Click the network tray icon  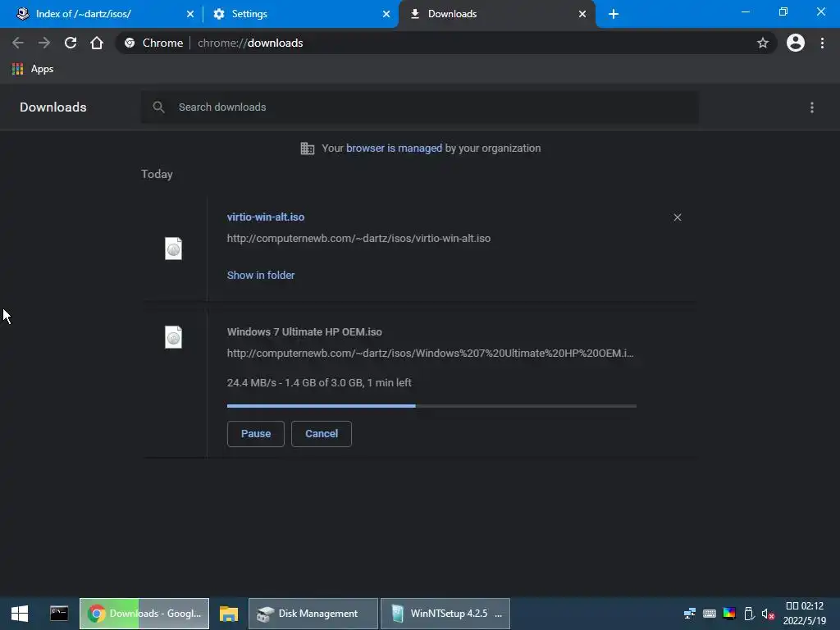pyautogui.click(x=689, y=614)
